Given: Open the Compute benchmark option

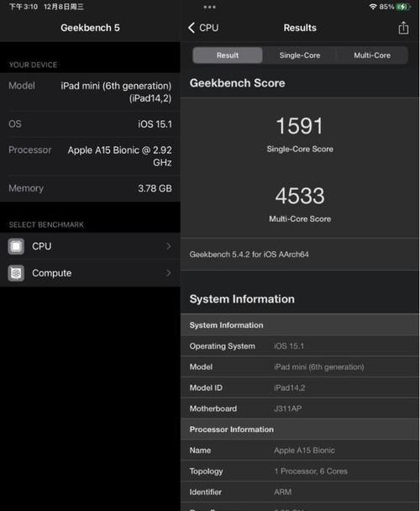Looking at the screenshot, I should (90, 273).
